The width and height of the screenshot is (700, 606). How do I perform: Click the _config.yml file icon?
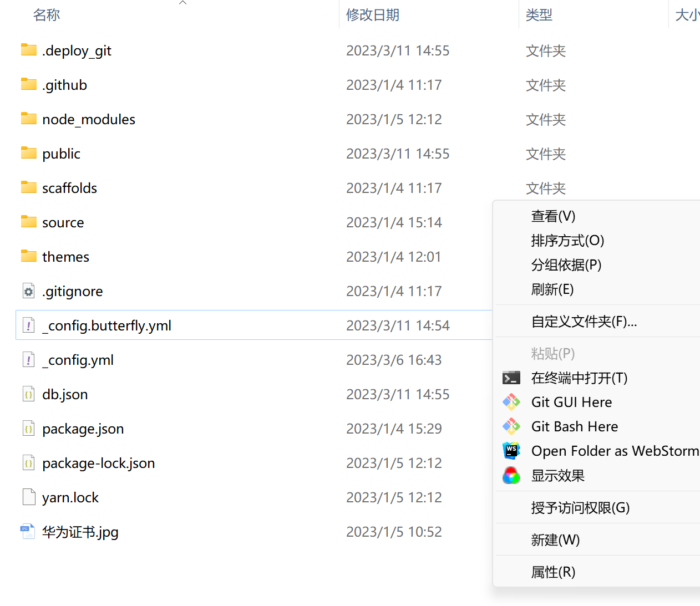pyautogui.click(x=29, y=360)
